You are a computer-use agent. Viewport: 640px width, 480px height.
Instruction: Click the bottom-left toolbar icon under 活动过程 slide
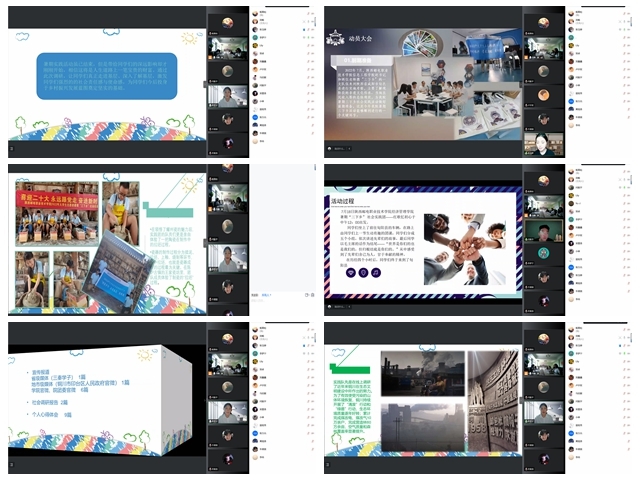point(331,306)
